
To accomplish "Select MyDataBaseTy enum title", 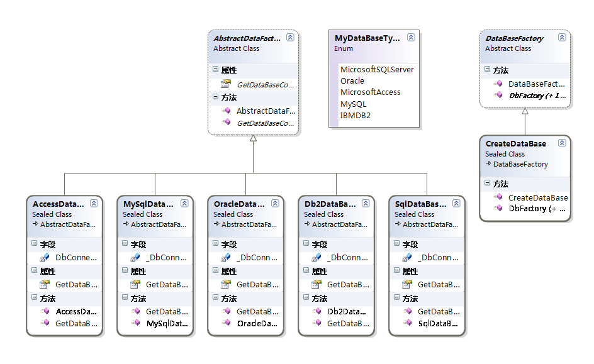I will click(367, 38).
